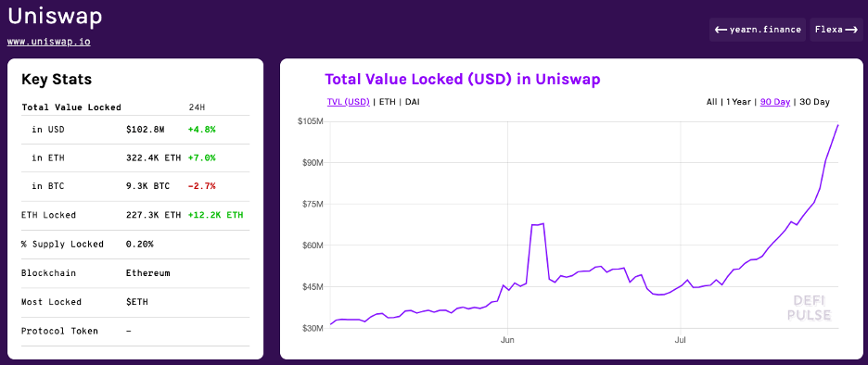
Task: Select 1 Year time range
Action: point(738,102)
